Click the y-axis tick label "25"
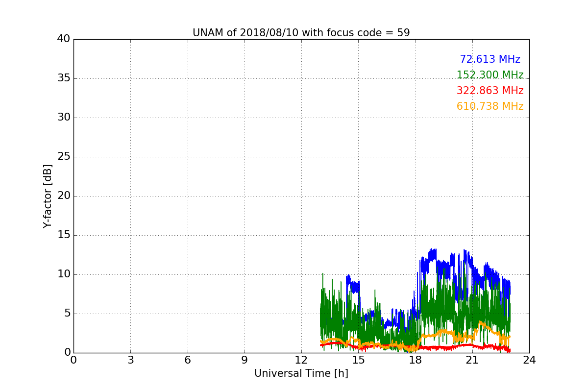The image size is (588, 392). pyautogui.click(x=64, y=157)
